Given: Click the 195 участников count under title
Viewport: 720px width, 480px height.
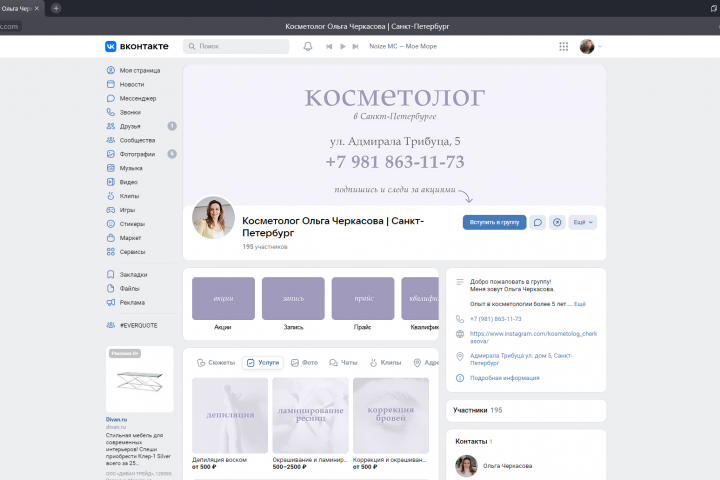Looking at the screenshot, I should (264, 247).
